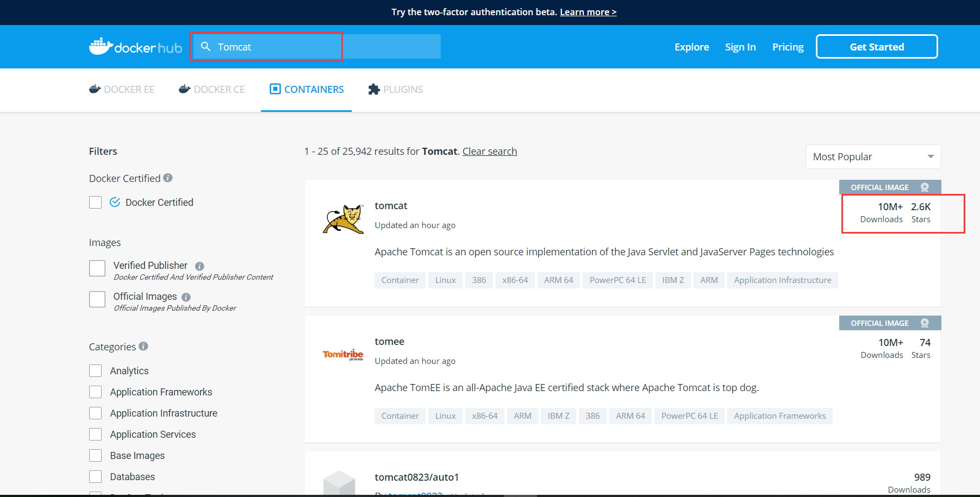Click the tomcat official image ribbon icon
Screen dimensions: 980x497
click(925, 187)
